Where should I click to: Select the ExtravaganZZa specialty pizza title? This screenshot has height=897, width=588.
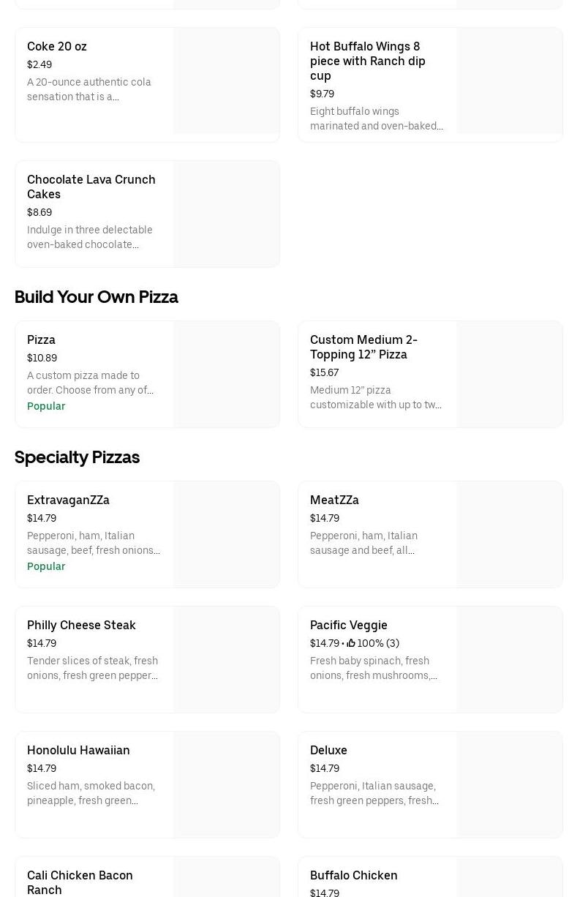pyautogui.click(x=68, y=500)
